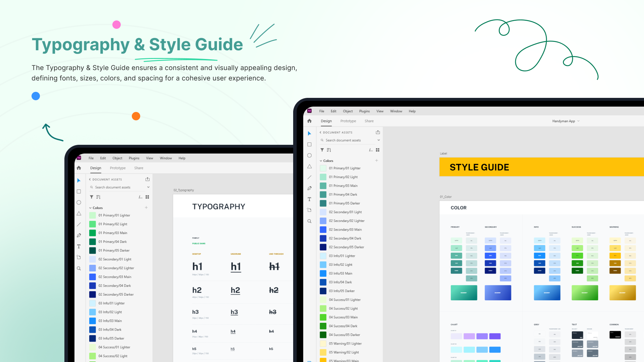Add new color with plus in right panel
The height and width of the screenshot is (362, 644).
(377, 161)
